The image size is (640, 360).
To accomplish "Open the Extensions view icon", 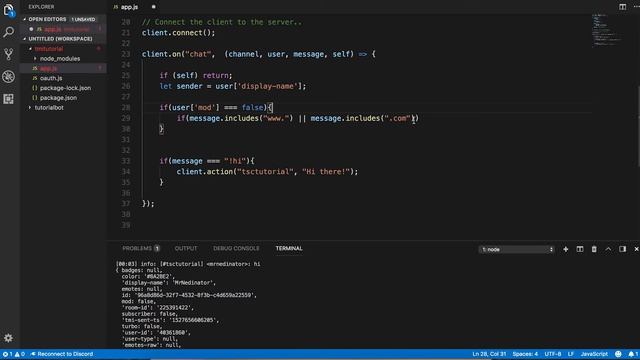I will (x=9, y=99).
